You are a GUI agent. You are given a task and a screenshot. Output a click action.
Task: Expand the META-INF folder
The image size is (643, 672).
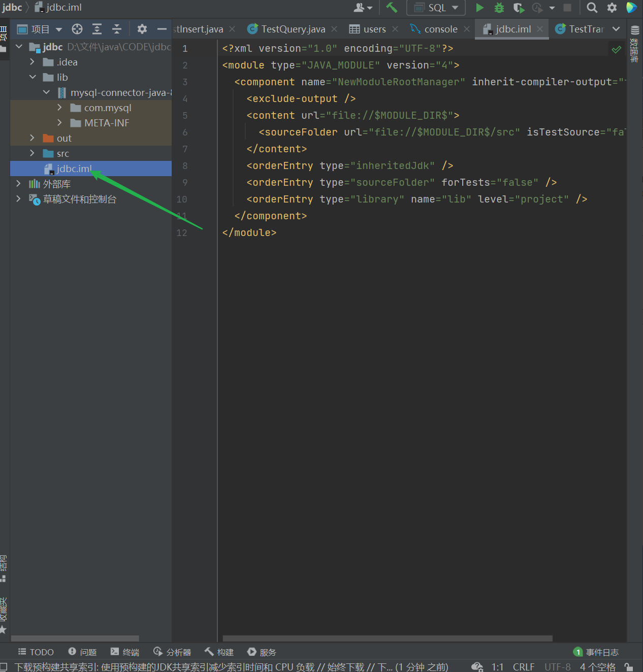point(59,123)
